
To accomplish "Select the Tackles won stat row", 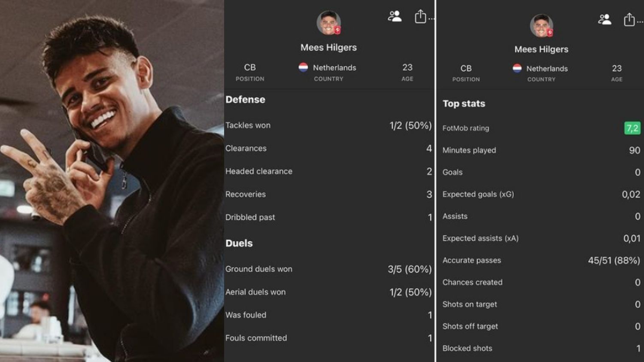I will pyautogui.click(x=328, y=125).
